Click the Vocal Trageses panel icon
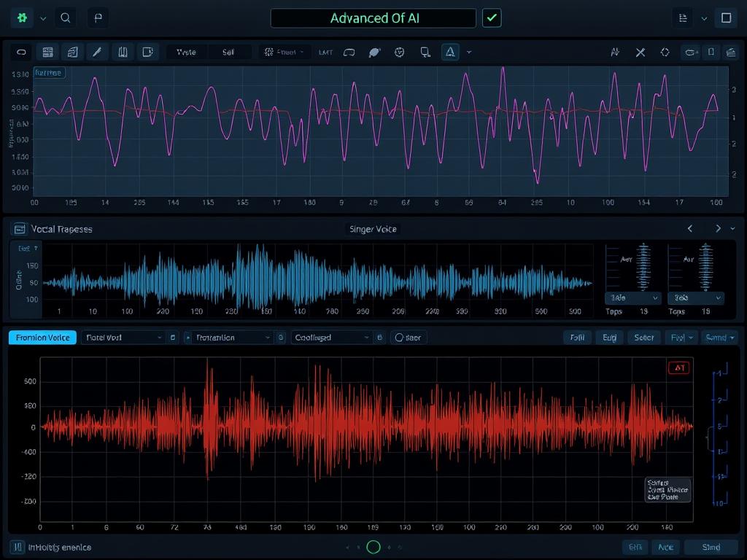This screenshot has width=747, height=560. coord(20,229)
